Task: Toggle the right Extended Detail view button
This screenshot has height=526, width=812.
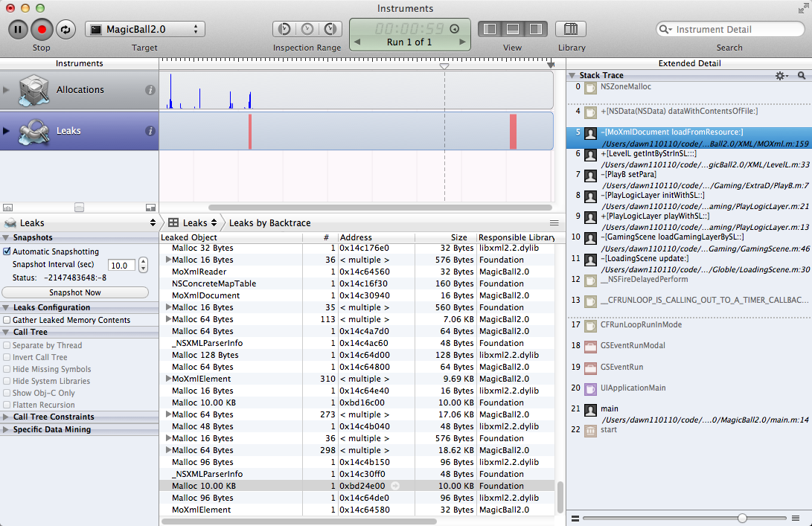Action: click(x=536, y=29)
